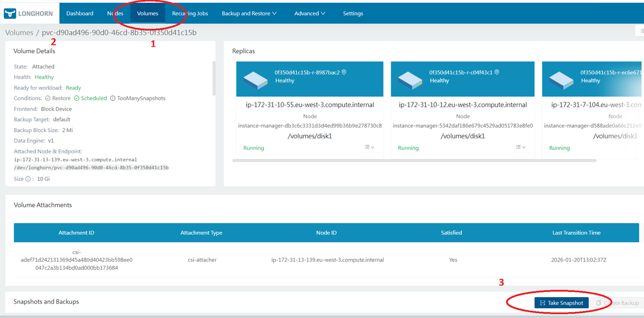
Task: Open the operations menu for replica c04f43c1
Action: tap(520, 147)
